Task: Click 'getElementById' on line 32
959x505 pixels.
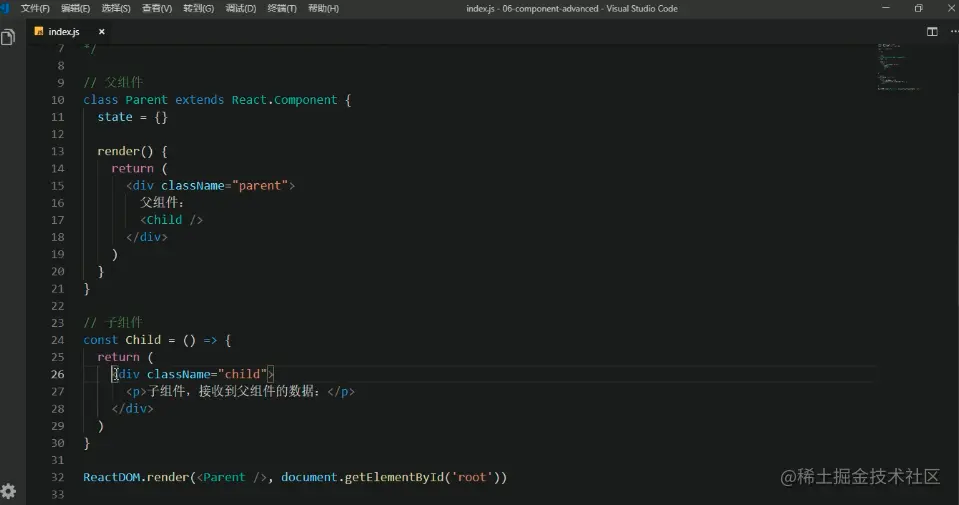Action: pos(394,477)
